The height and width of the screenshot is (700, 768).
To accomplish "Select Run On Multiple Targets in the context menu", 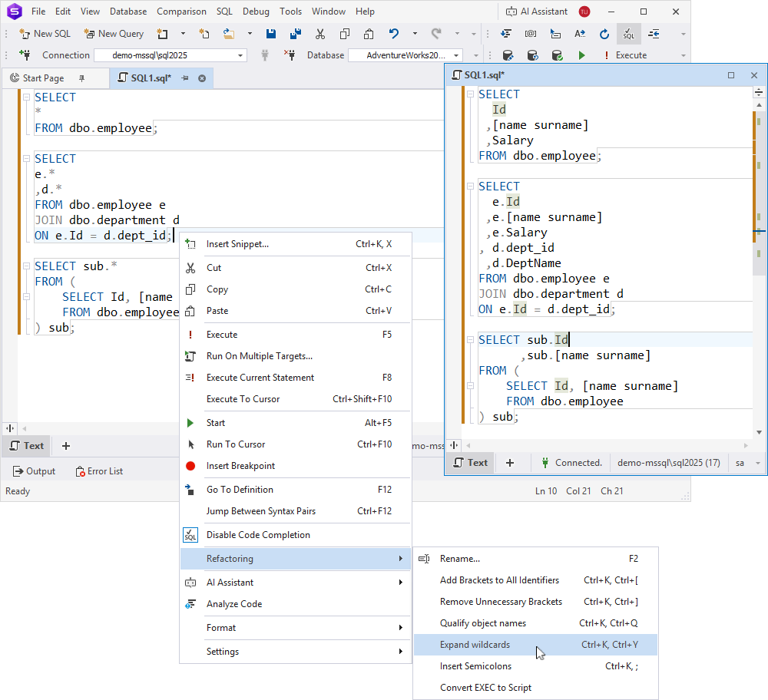I will (296, 356).
